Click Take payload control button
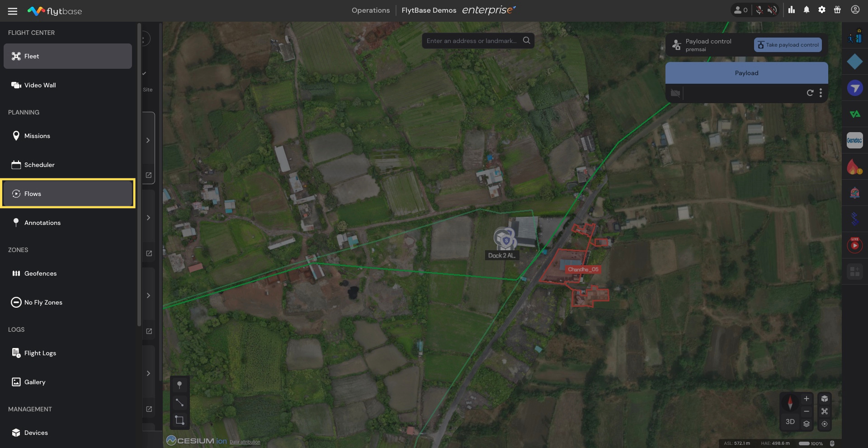This screenshot has width=868, height=448. pyautogui.click(x=788, y=45)
